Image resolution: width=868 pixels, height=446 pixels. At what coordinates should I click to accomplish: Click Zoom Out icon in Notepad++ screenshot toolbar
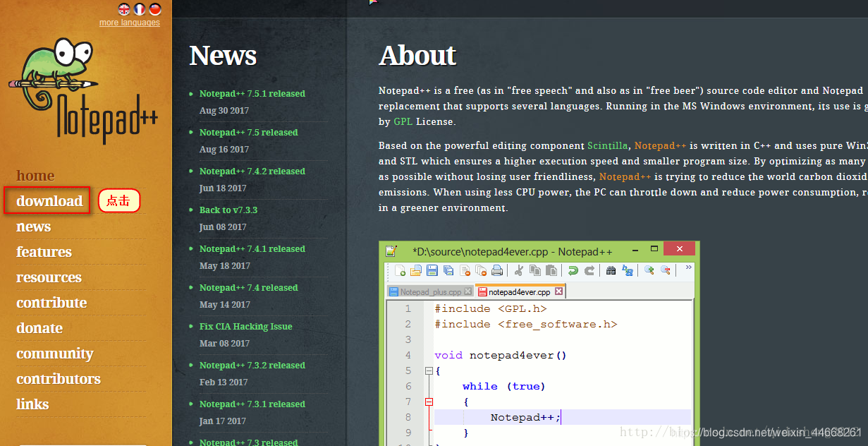pyautogui.click(x=666, y=270)
